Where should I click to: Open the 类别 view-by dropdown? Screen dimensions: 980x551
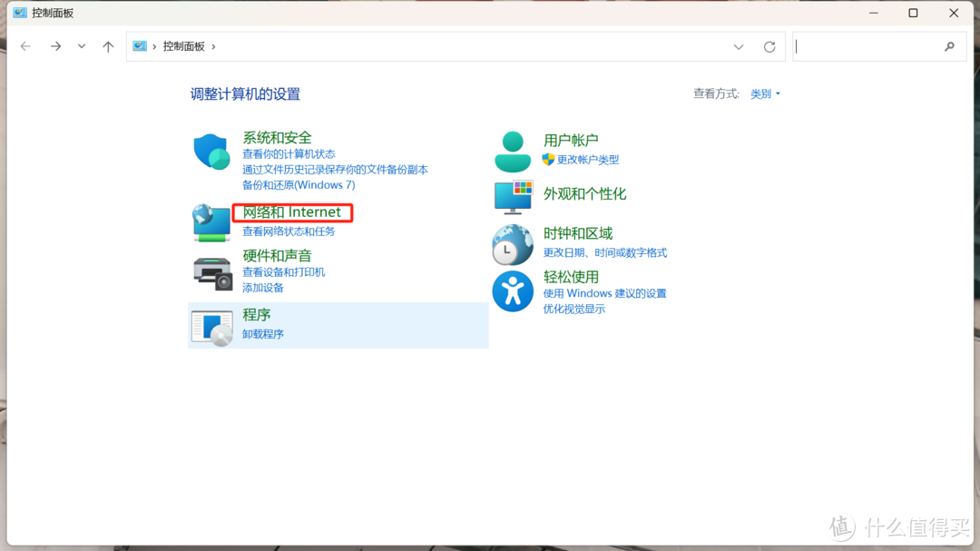click(765, 93)
